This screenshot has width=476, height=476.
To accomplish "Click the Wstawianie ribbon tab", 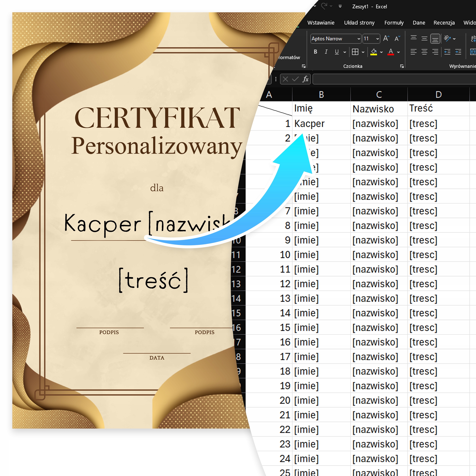I will click(321, 23).
